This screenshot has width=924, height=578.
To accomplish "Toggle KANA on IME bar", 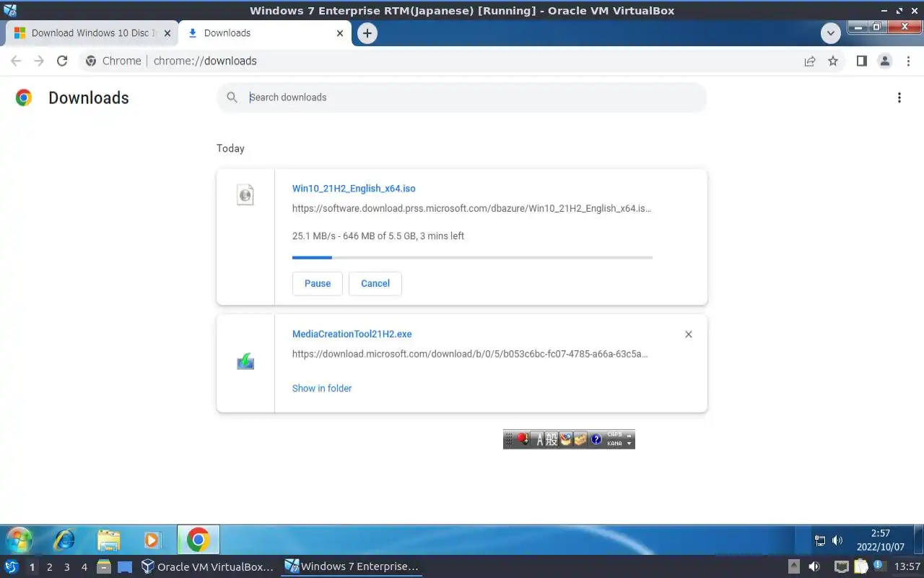I will pyautogui.click(x=615, y=444).
